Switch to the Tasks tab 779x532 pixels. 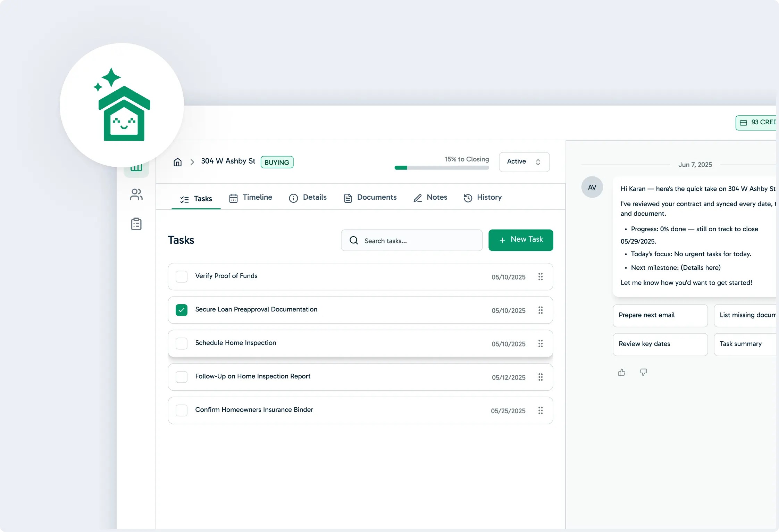[196, 199]
